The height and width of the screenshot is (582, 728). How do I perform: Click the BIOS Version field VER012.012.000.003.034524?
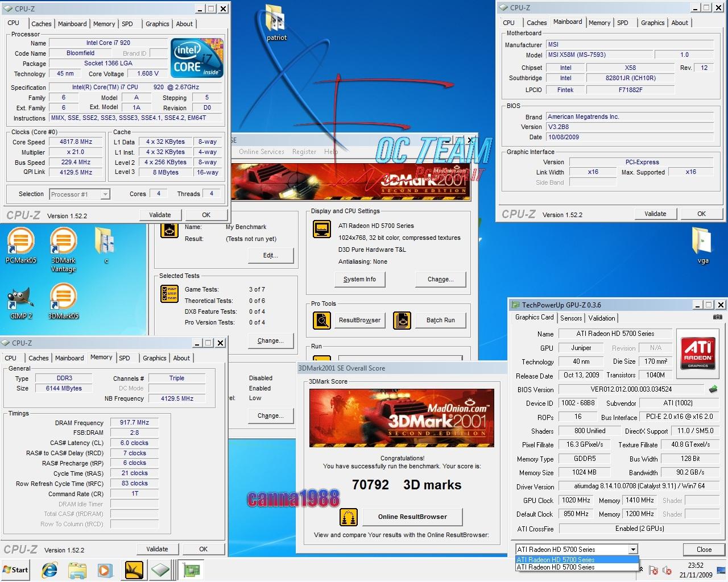pyautogui.click(x=631, y=389)
